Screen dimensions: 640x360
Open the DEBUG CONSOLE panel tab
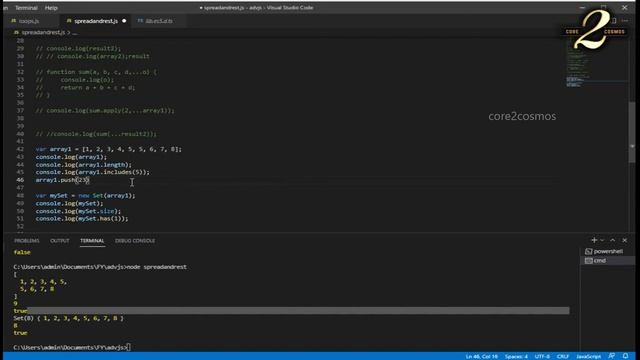coord(135,241)
